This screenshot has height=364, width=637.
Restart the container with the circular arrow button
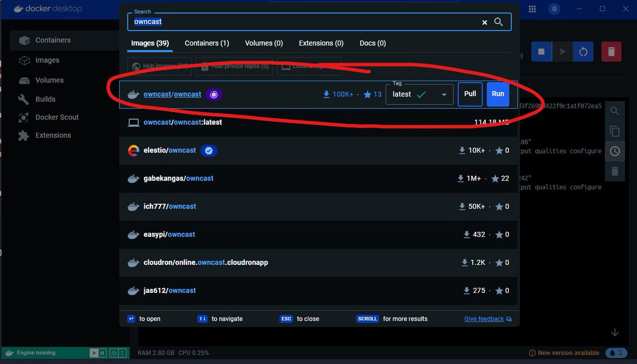(x=583, y=51)
